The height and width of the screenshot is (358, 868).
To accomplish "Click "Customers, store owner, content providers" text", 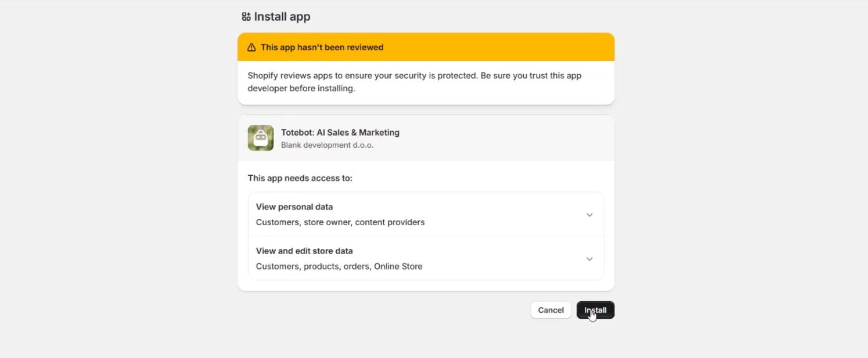I will point(340,222).
